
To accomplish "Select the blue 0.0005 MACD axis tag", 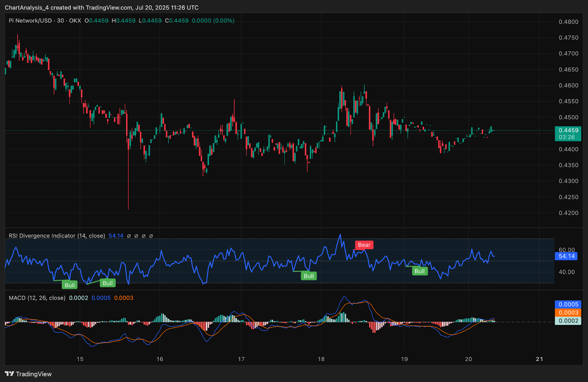I will click(568, 304).
